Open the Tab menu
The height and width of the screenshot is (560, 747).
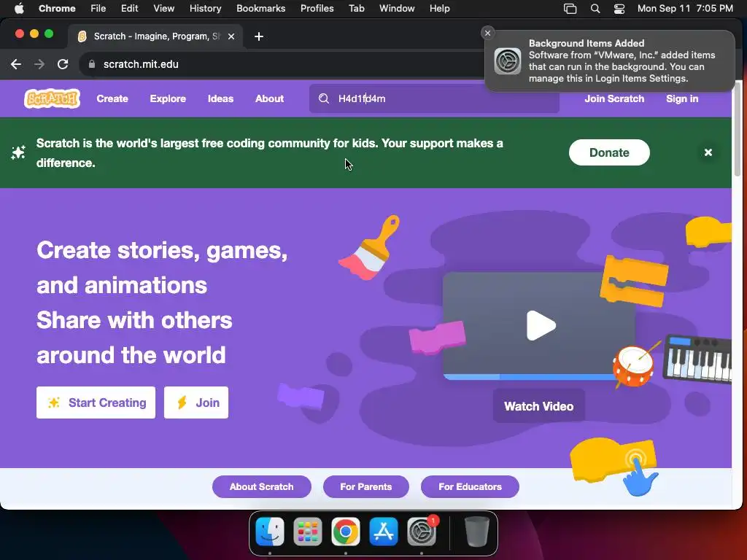coord(356,9)
